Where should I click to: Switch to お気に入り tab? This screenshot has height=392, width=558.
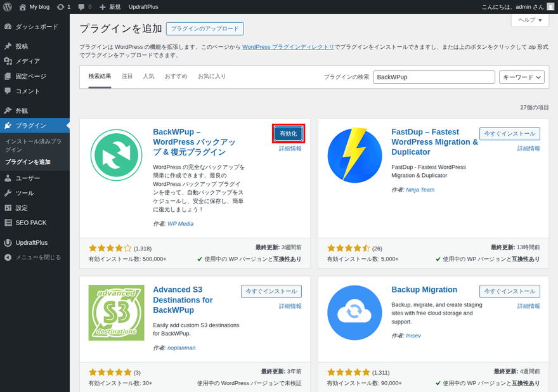(x=212, y=76)
